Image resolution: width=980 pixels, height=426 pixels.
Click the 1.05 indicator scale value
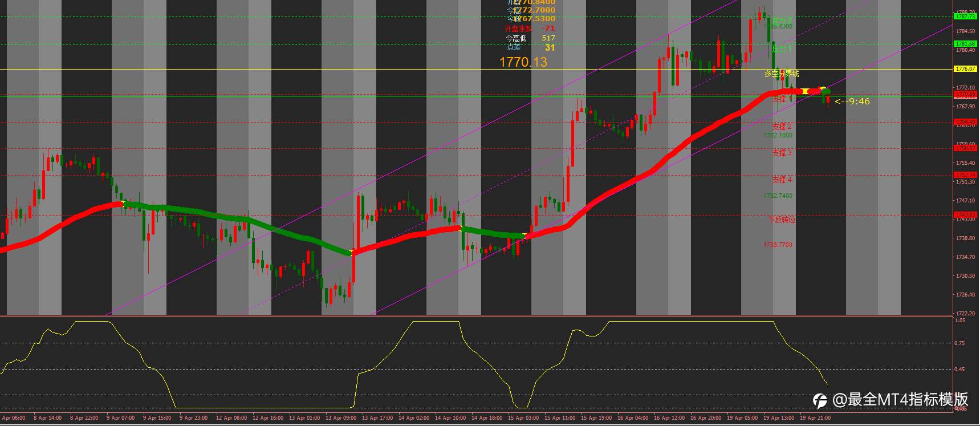[961, 320]
